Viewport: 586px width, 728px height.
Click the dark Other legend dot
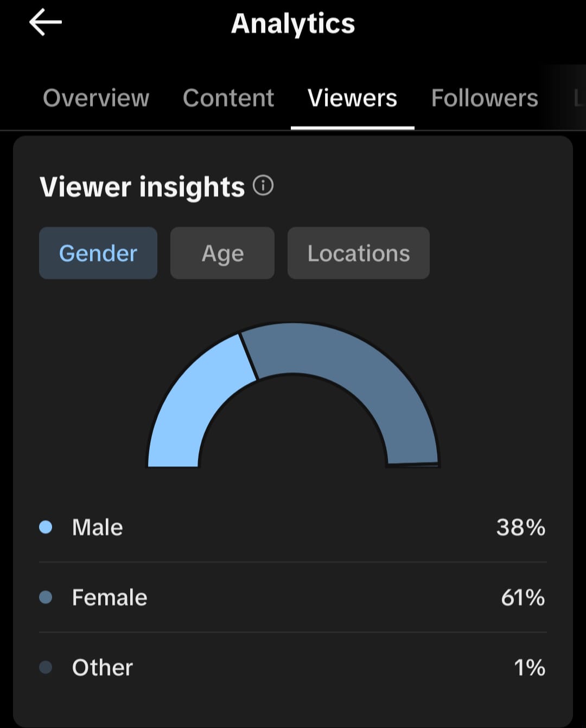46,667
